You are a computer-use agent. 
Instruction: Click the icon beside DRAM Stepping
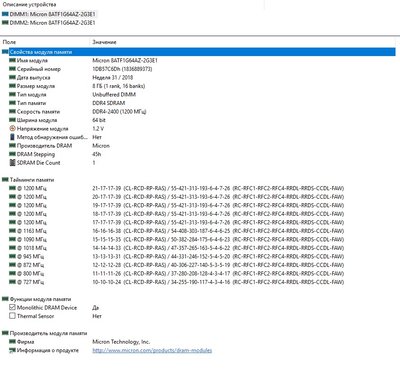point(12,154)
